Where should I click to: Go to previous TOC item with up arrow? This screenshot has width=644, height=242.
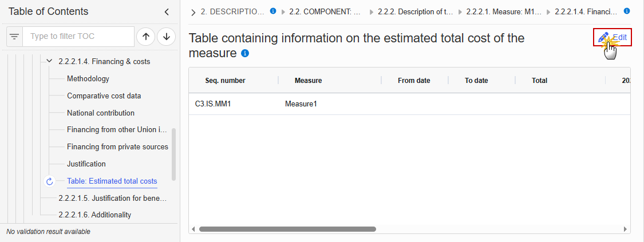coord(146,36)
